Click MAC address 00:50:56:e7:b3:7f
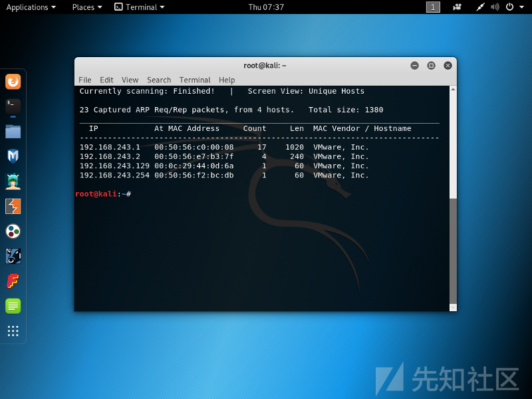The height and width of the screenshot is (399, 532). [x=194, y=156]
